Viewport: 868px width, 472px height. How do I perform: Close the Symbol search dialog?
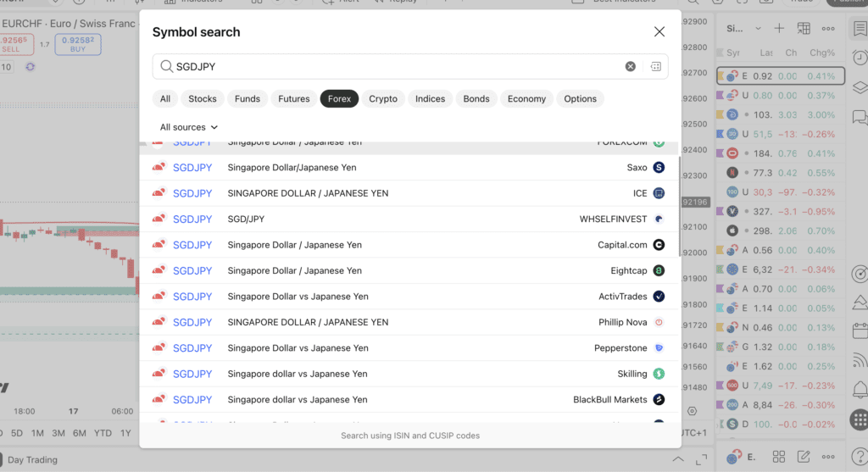[659, 31]
